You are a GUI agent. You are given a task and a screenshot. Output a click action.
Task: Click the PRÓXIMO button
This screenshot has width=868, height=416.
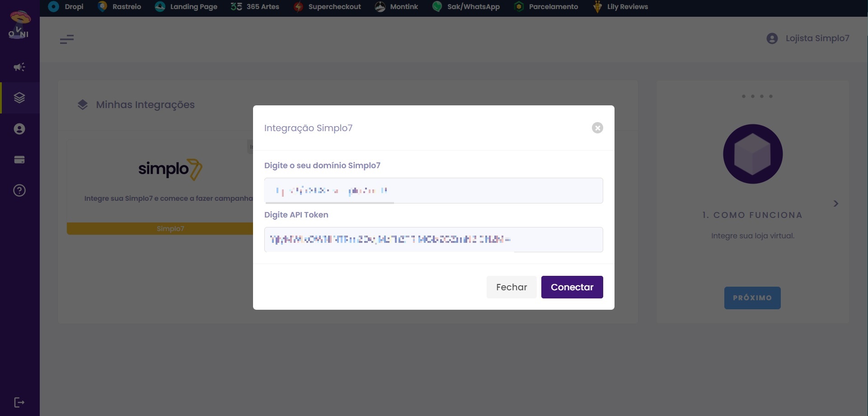(x=752, y=298)
